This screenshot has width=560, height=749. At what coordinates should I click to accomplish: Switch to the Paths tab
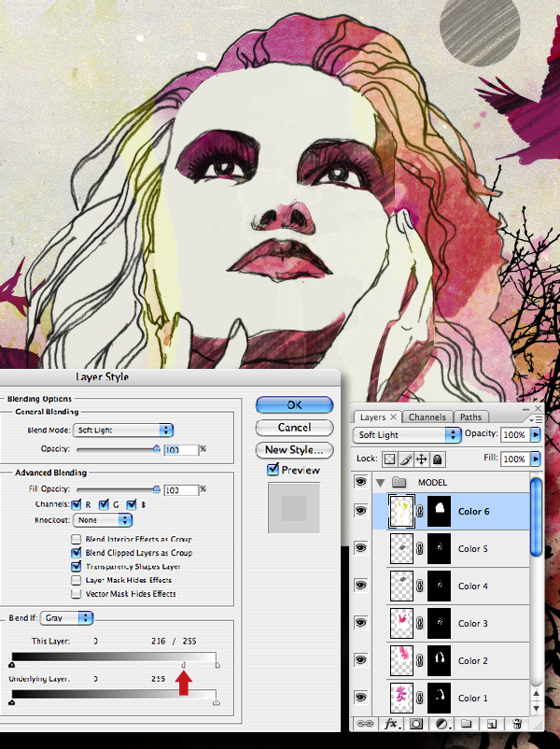470,417
